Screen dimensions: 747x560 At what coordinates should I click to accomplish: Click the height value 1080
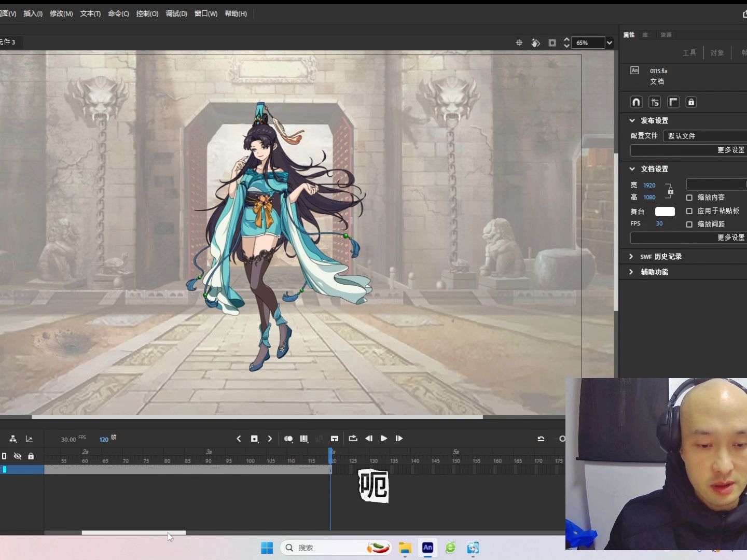click(649, 197)
